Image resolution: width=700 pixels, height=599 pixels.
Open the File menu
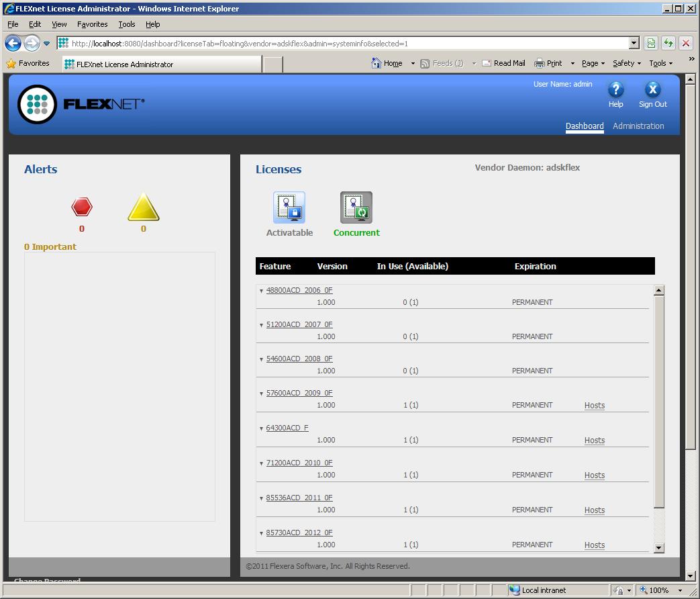(13, 24)
